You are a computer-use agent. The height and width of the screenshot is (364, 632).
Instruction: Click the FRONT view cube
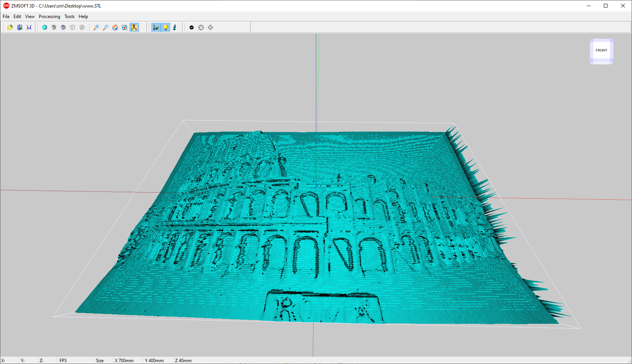click(602, 51)
